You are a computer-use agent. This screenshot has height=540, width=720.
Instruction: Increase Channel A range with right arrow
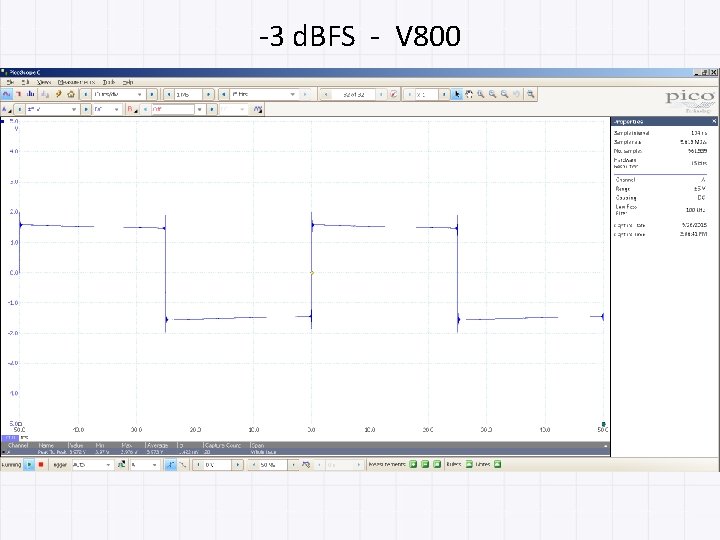click(86, 109)
